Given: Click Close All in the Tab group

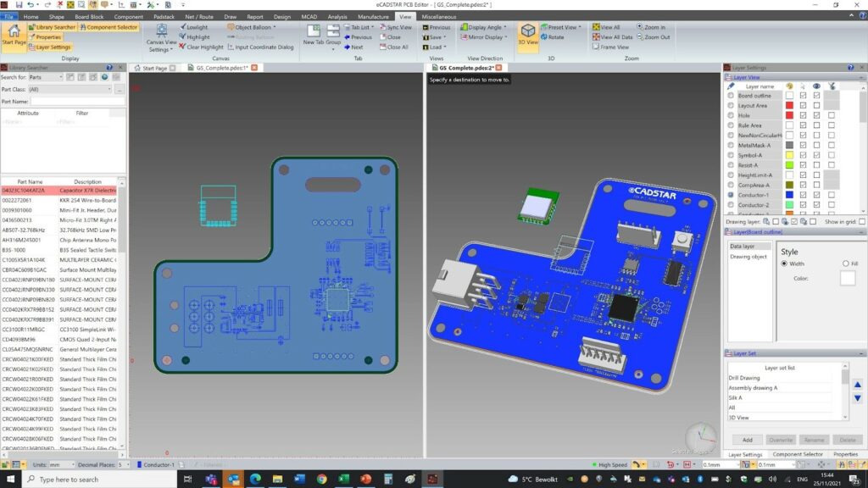Looking at the screenshot, I should 393,47.
